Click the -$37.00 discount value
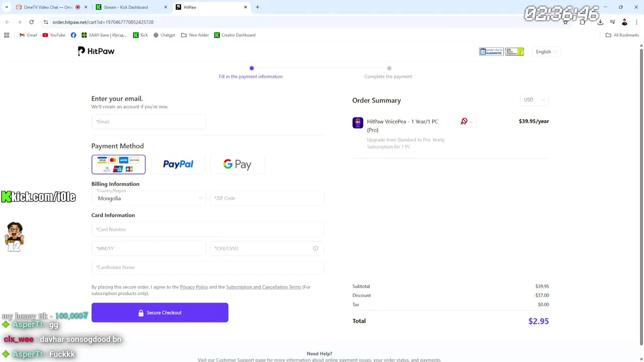 point(541,296)
